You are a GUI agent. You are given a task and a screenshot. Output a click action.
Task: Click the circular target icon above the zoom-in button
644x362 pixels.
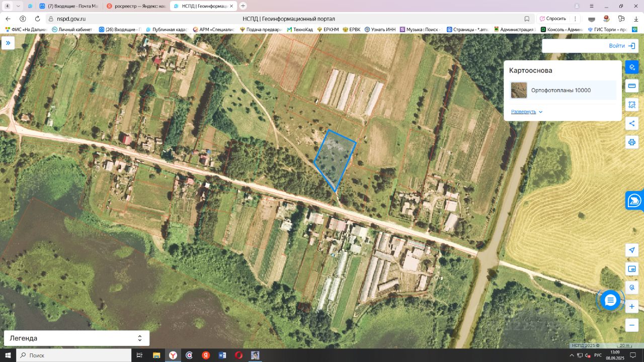[632, 288]
